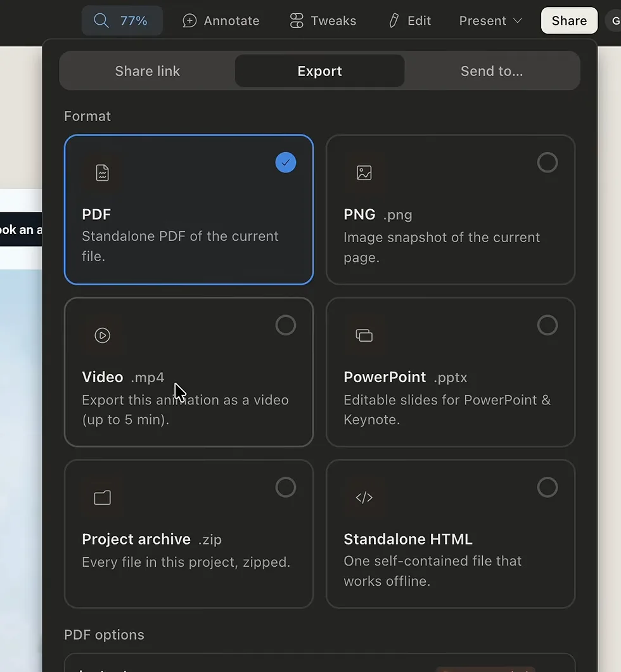Click the 77% zoom level

[x=134, y=20]
